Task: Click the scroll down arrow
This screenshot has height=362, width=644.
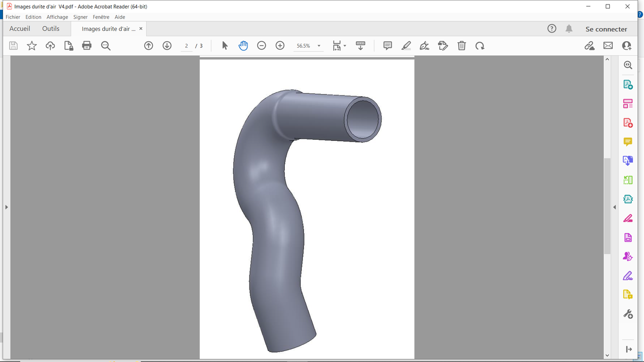Action: tap(607, 355)
